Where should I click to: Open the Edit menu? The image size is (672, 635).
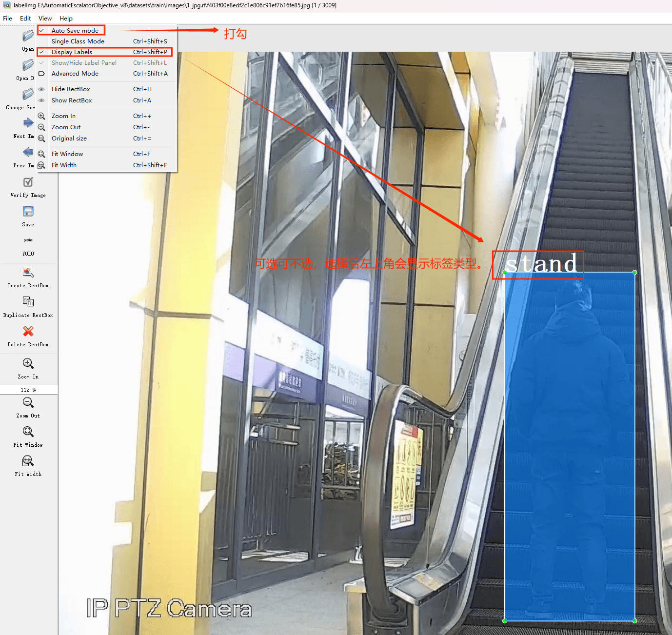tap(25, 19)
